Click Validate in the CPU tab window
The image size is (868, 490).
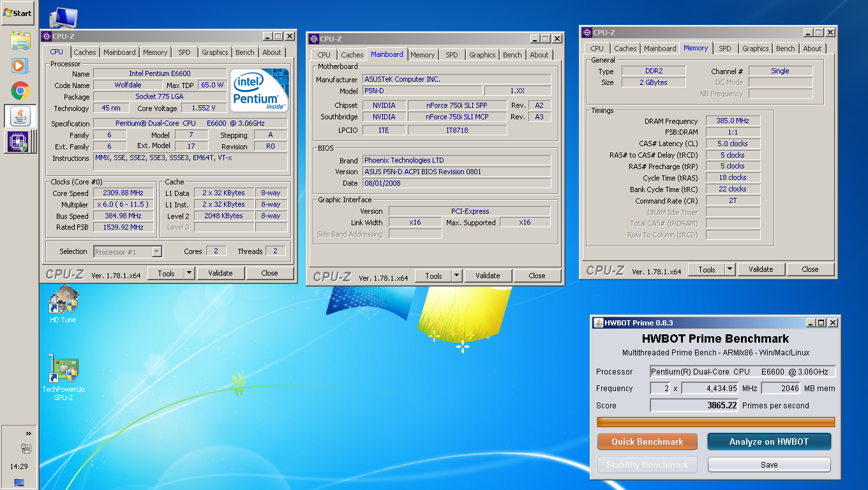(x=220, y=273)
